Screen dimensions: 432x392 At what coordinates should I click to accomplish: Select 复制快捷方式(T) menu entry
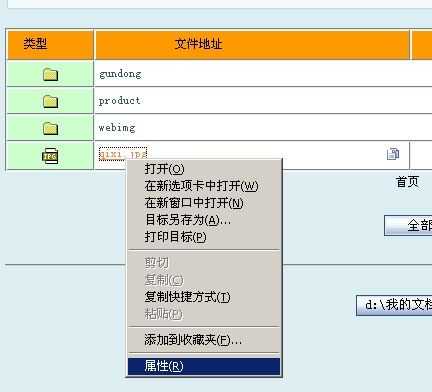point(203,297)
